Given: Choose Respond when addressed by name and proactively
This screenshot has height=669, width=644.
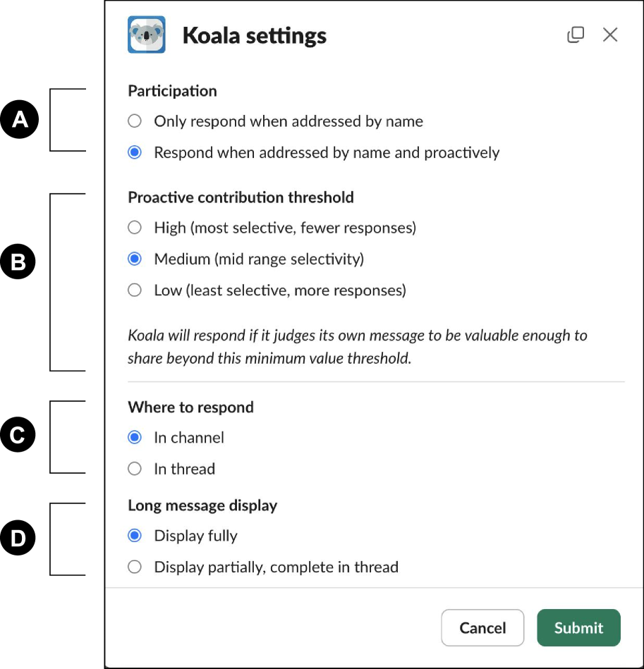Looking at the screenshot, I should (x=135, y=152).
